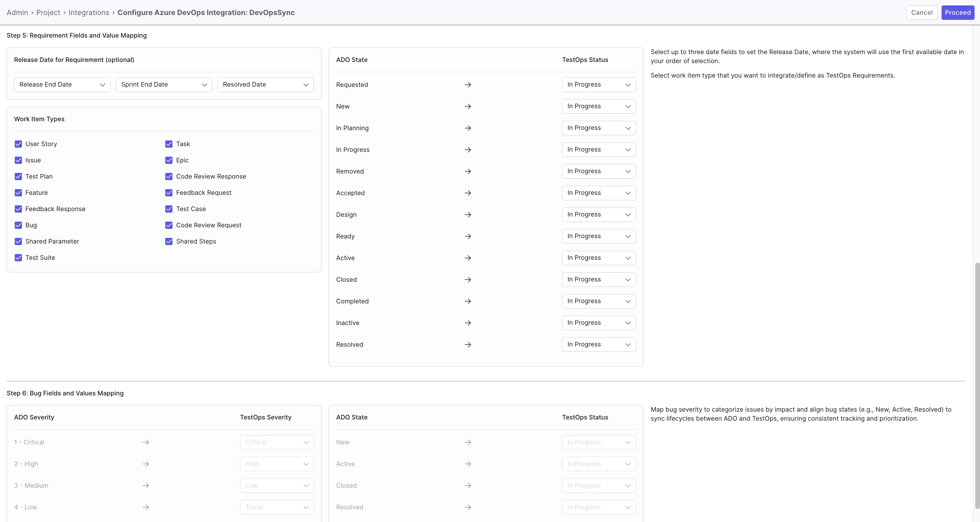
Task: Click the arrow icon beside 3 - Medium severity
Action: pos(146,485)
